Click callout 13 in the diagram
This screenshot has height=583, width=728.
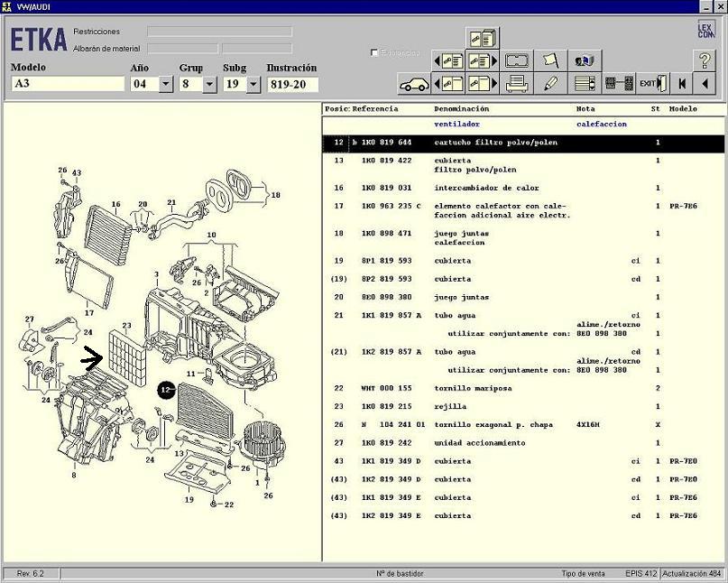point(180,453)
